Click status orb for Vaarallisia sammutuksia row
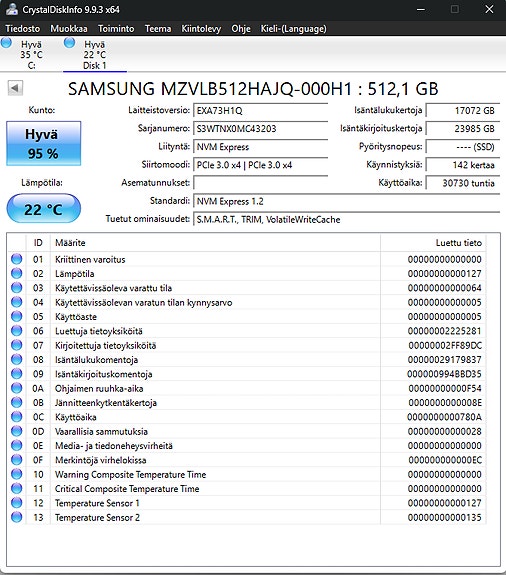Image resolution: width=506 pixels, height=575 pixels. tap(16, 431)
